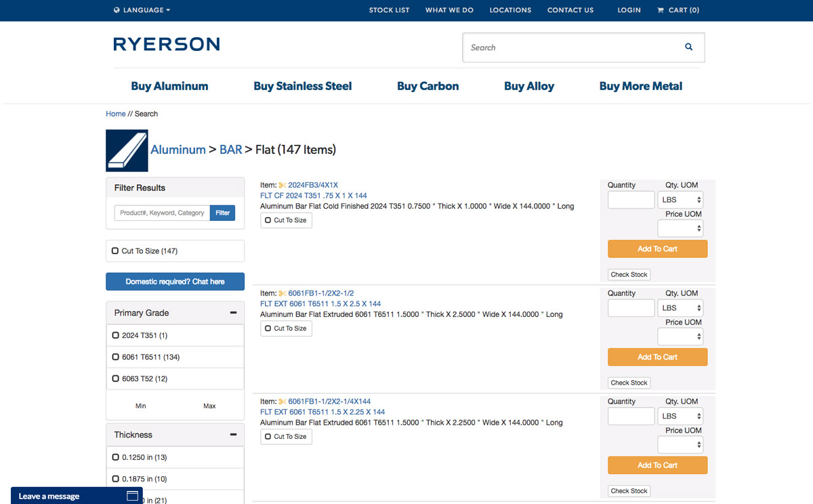Check Stock for 6061FB1-1/2X2-1/2

(629, 383)
